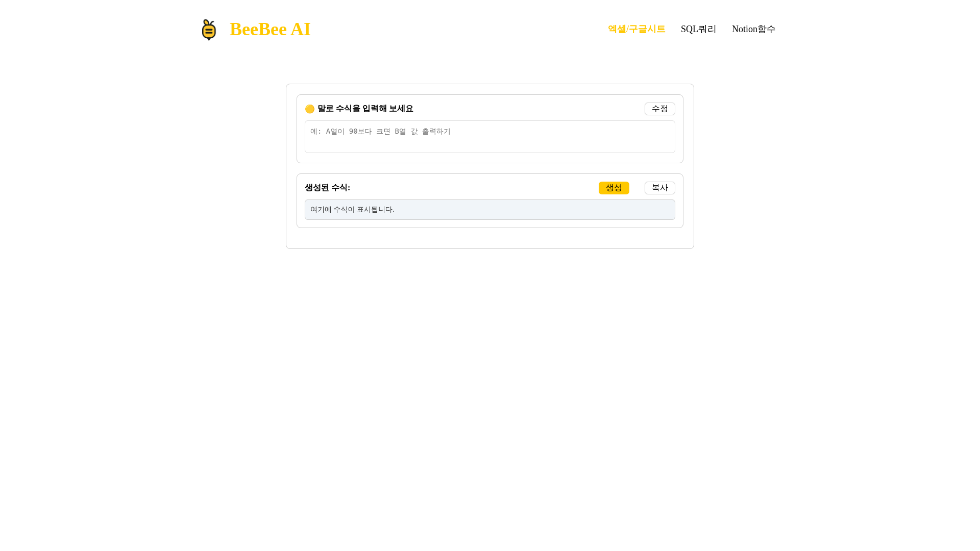This screenshot has height=551, width=980.
Task: Click the yellow 생성 button
Action: pyautogui.click(x=614, y=188)
